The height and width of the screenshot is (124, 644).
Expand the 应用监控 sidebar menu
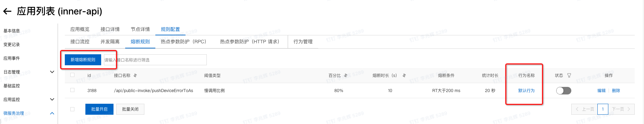click(52, 99)
